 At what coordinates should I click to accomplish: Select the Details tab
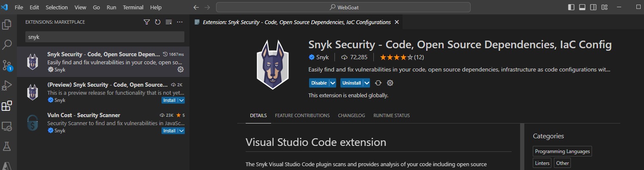(258, 115)
